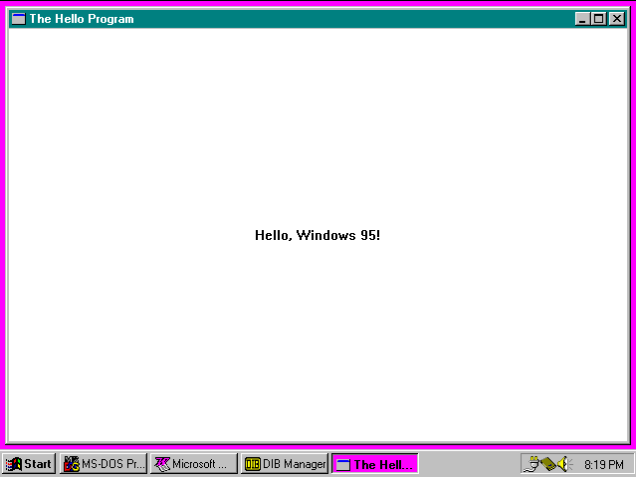
Task: Click the 'Hello, Windows 95!' text
Action: coord(318,235)
